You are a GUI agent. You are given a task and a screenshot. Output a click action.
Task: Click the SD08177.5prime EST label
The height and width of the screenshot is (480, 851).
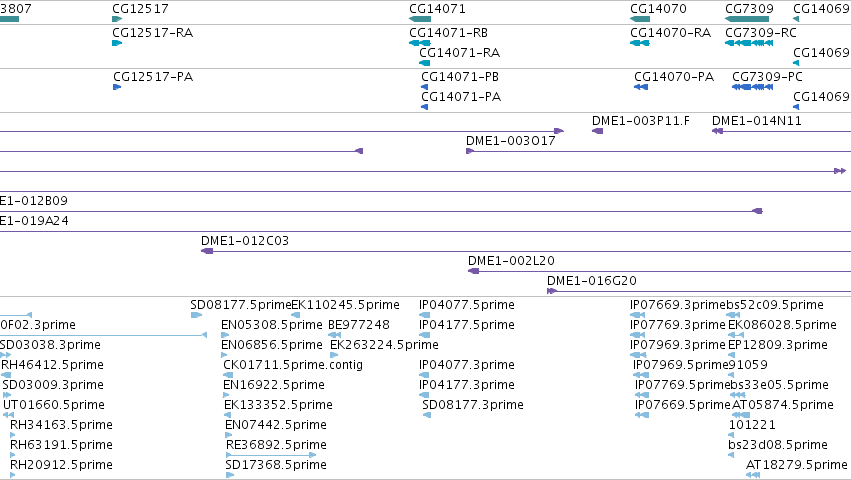pyautogui.click(x=241, y=305)
